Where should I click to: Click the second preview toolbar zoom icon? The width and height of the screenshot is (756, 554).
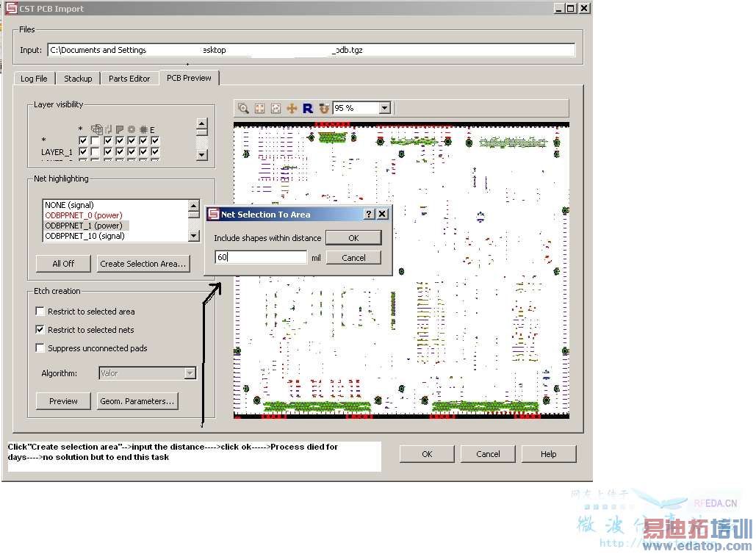point(260,109)
